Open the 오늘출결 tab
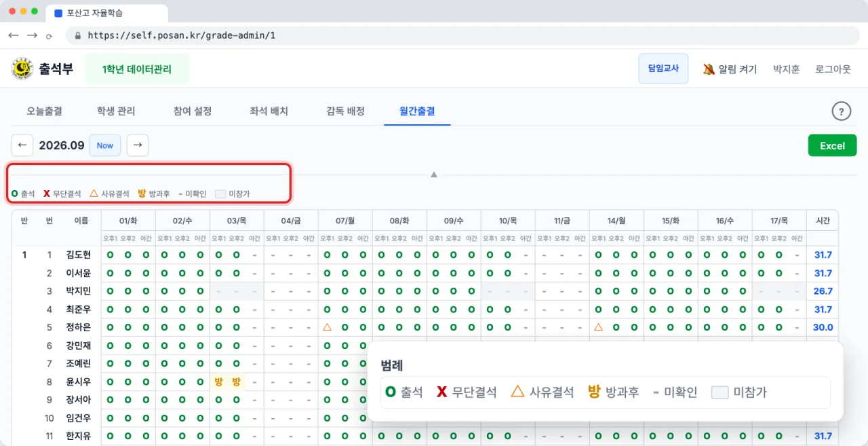Screen dimensions: 868x446 point(44,111)
